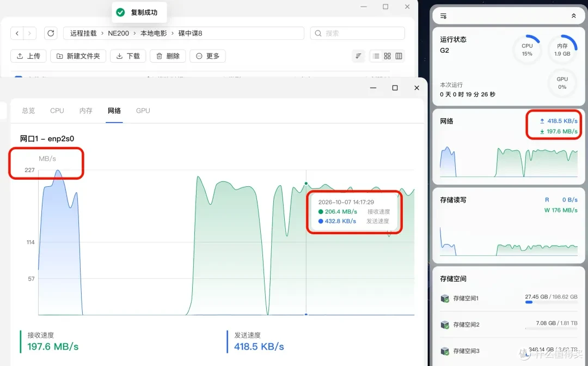Click the green marker on the chart line
The width and height of the screenshot is (588, 366).
click(306, 184)
